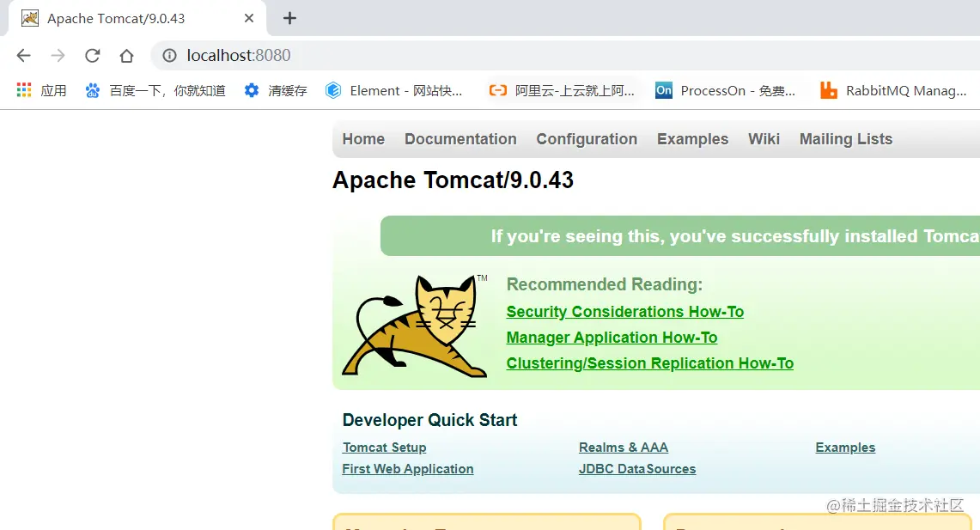Open the RabbitMQ Management bookmark
The image size is (980, 530).
(893, 91)
